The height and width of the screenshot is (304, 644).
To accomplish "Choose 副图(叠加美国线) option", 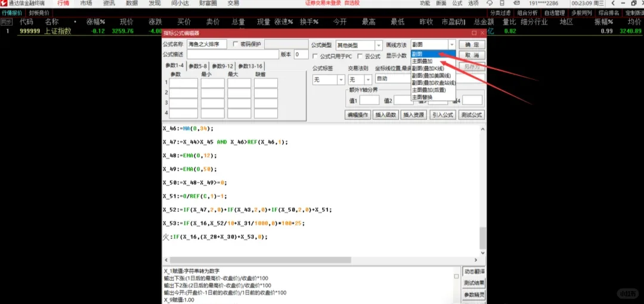I will (x=433, y=76).
